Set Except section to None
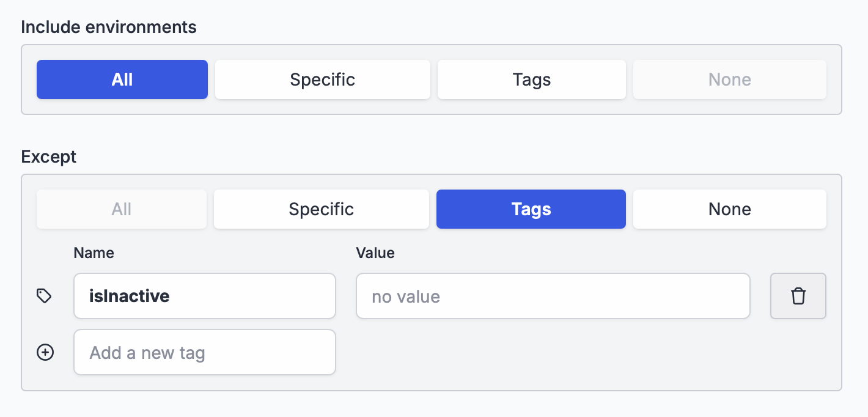868x417 pixels. [x=730, y=209]
